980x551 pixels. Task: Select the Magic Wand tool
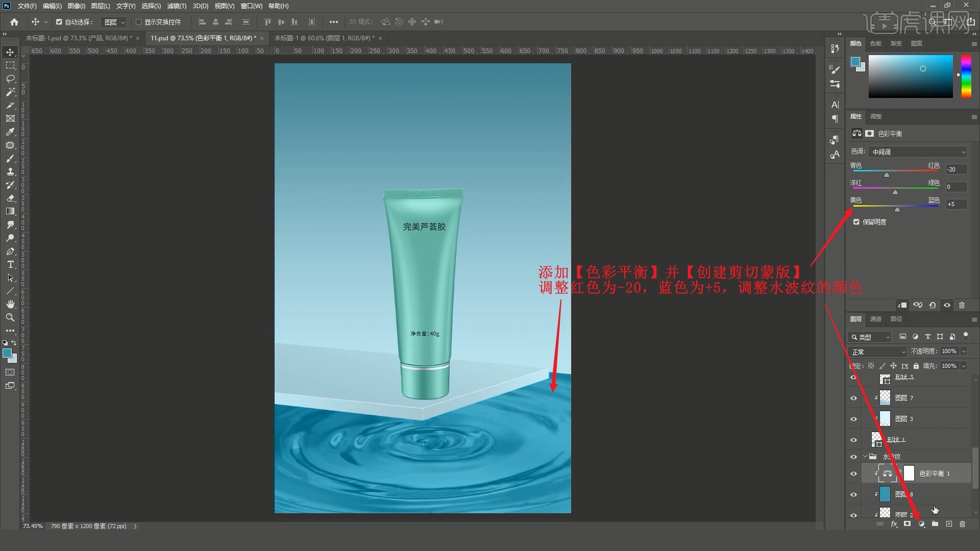click(x=10, y=92)
